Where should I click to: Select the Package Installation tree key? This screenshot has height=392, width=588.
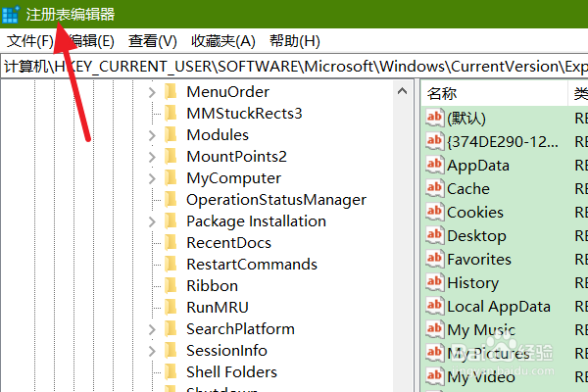point(256,221)
